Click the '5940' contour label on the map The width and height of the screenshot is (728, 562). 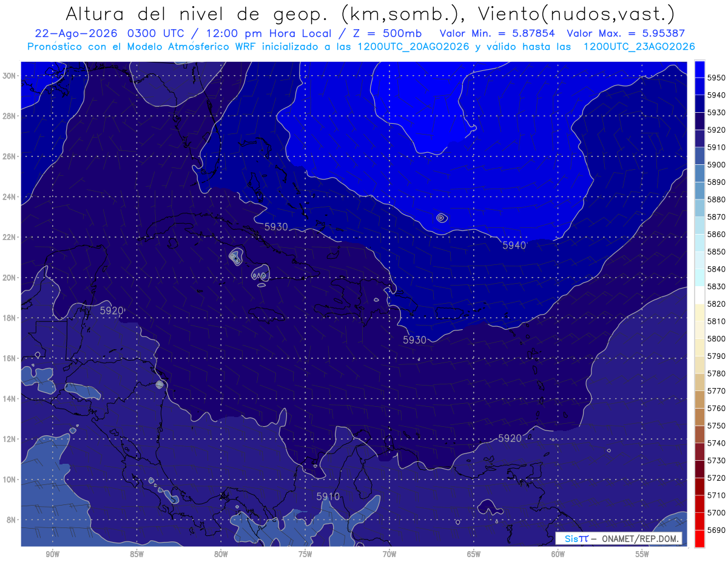pos(514,246)
